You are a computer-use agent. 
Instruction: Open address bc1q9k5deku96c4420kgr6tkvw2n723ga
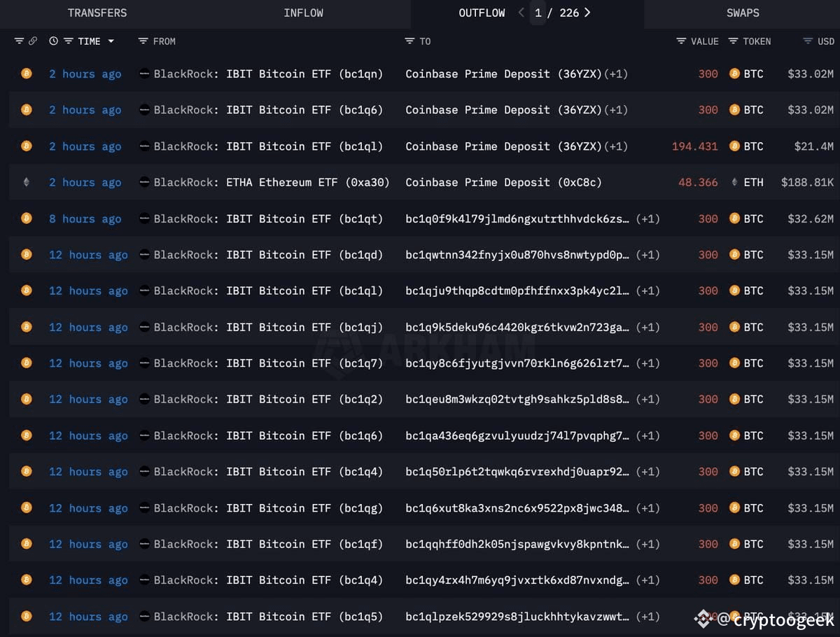click(517, 327)
